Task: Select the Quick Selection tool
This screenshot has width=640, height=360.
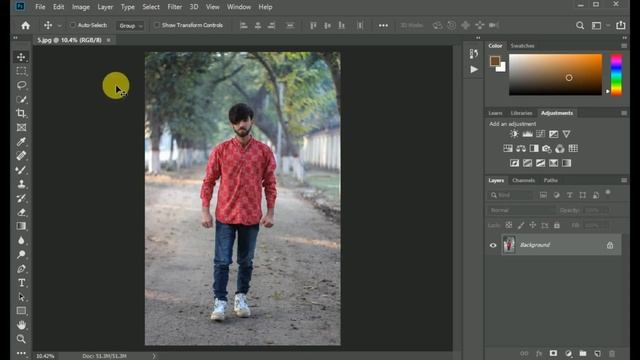Action: click(21, 99)
